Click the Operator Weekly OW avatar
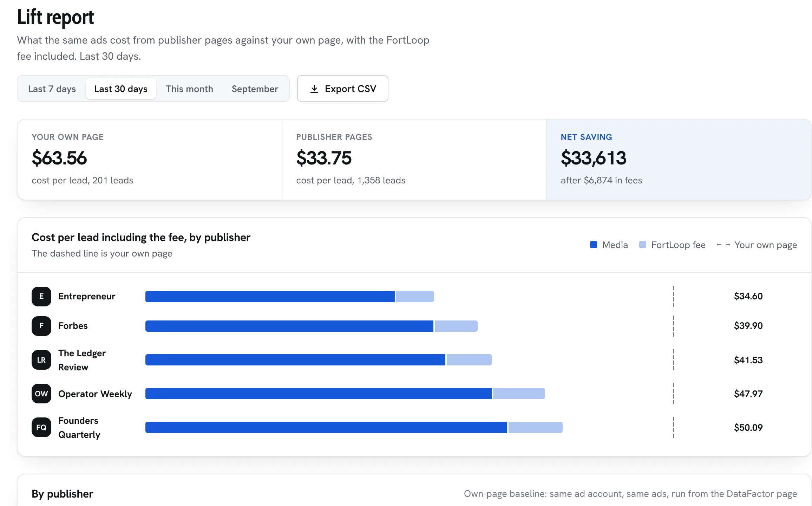Viewport: 812px width, 506px height. 41,394
